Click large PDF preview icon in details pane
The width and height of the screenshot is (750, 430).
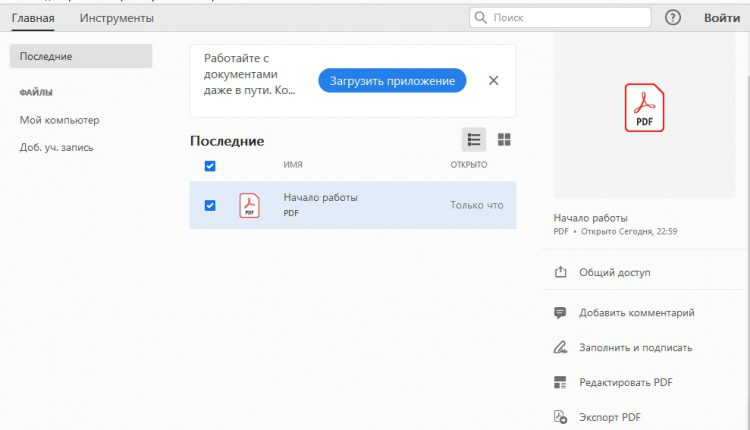click(644, 108)
